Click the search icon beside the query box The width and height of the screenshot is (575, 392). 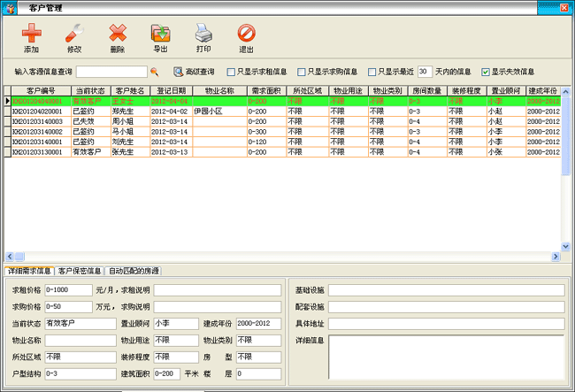[154, 72]
